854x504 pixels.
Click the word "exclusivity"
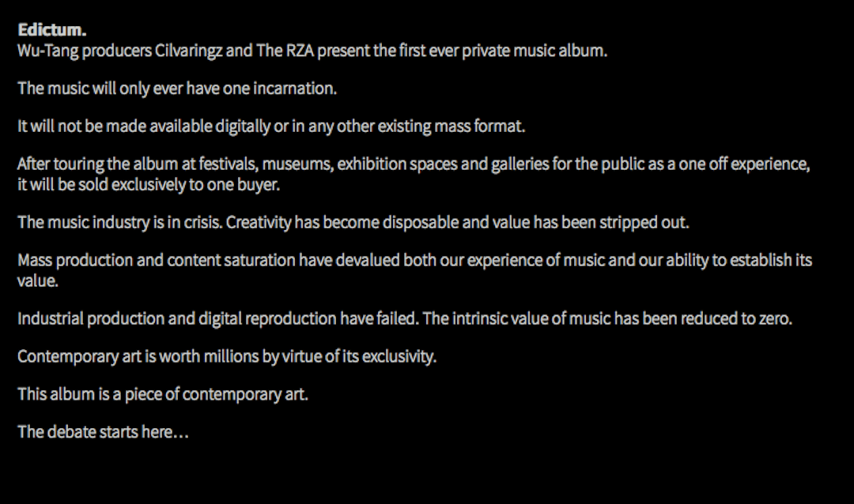pyautogui.click(x=402, y=357)
